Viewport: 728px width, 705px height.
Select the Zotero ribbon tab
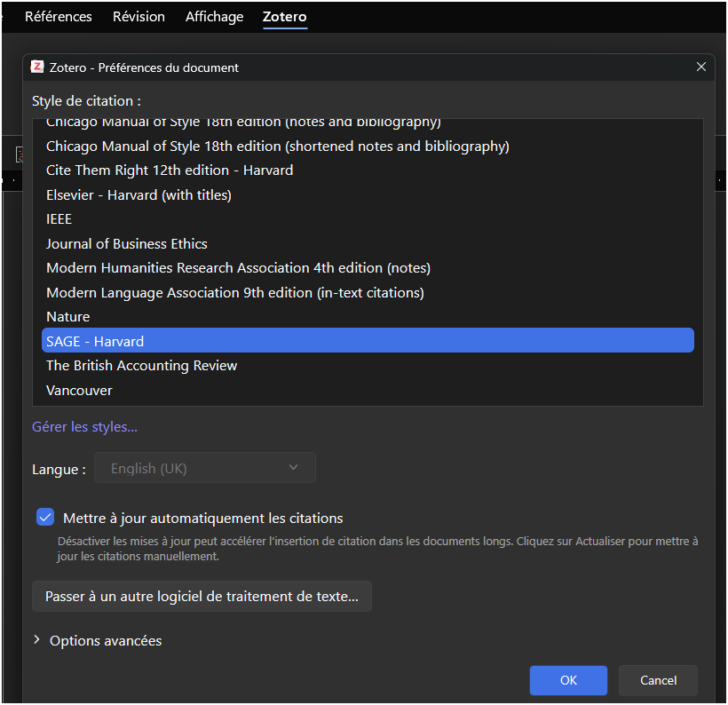285,17
